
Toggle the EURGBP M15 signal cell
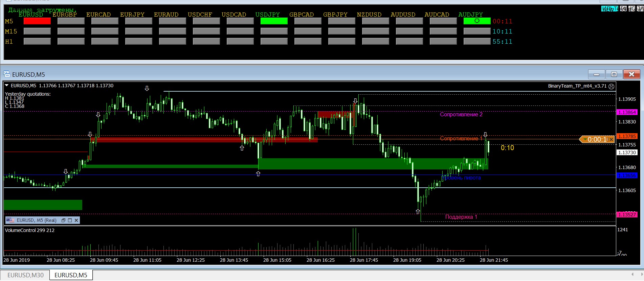(x=71, y=31)
